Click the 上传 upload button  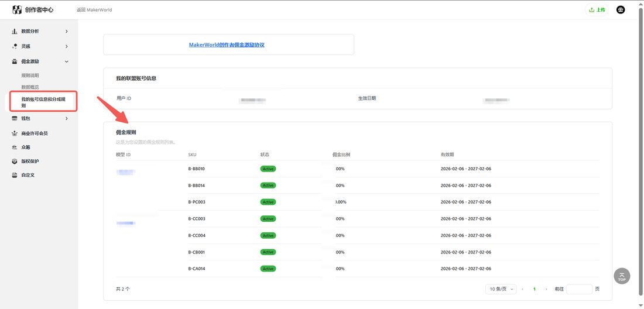click(597, 10)
